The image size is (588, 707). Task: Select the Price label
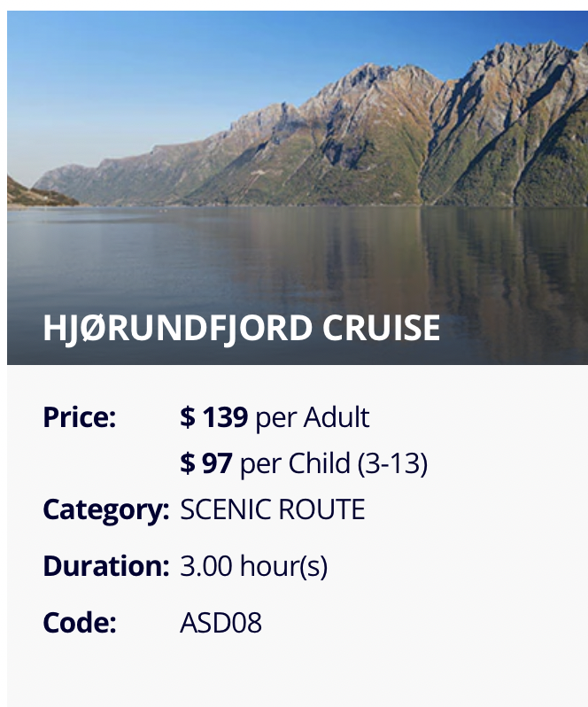pos(80,417)
